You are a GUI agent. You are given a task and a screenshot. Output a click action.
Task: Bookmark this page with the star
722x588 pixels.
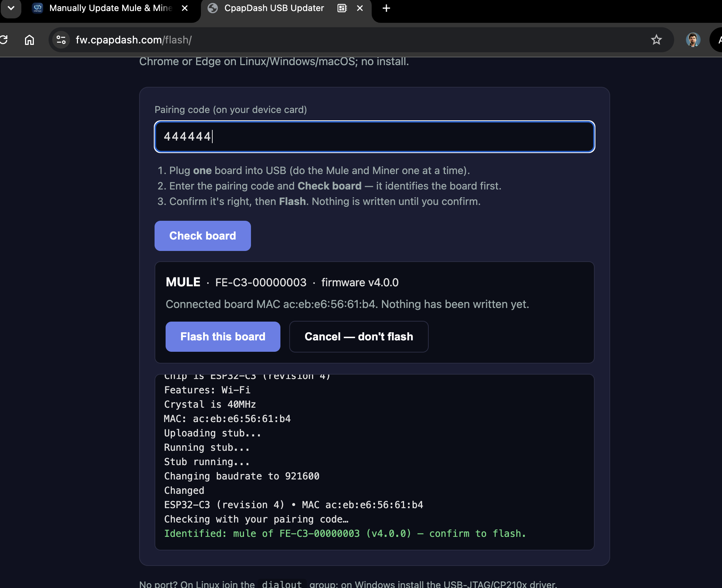(x=656, y=40)
